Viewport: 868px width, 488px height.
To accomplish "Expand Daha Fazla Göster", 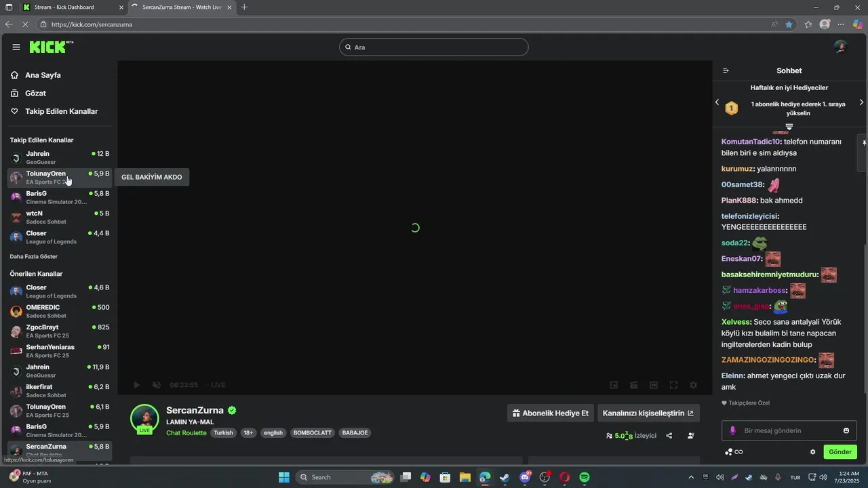I will click(x=33, y=257).
